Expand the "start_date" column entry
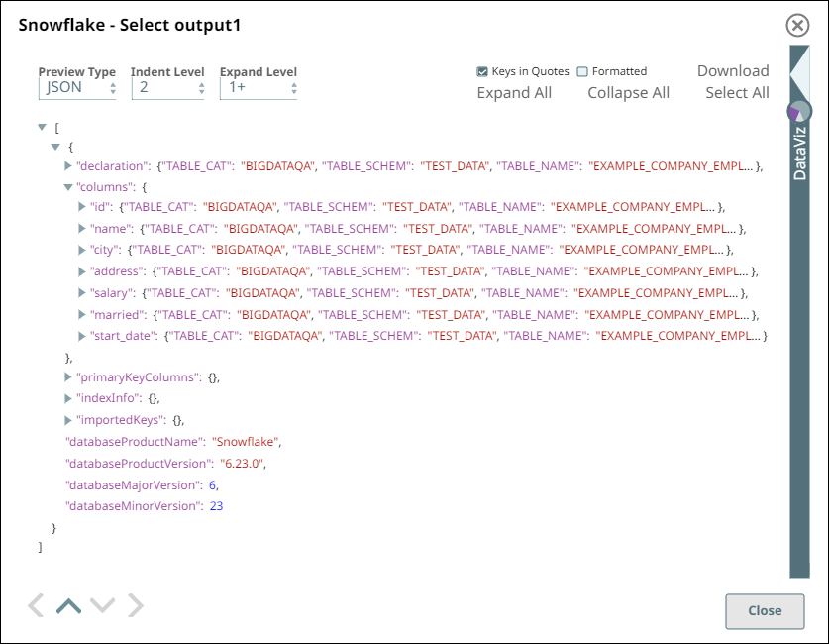The width and height of the screenshot is (829, 644). click(82, 336)
